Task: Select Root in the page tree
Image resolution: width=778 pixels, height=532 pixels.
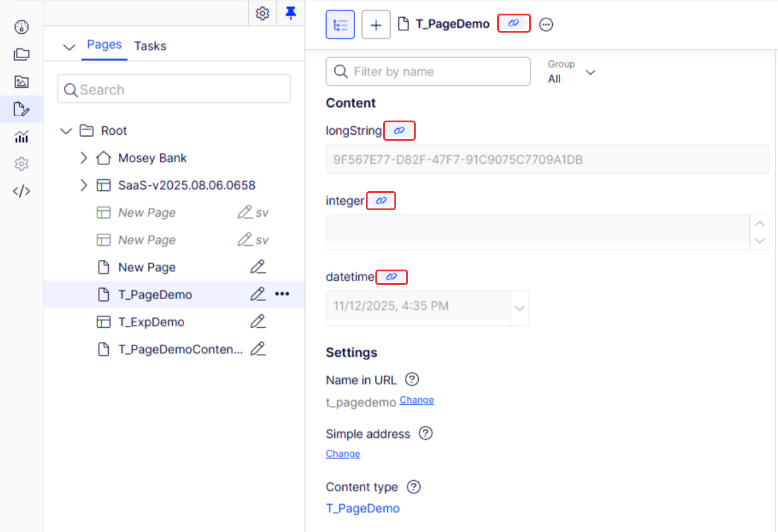Action: click(114, 131)
